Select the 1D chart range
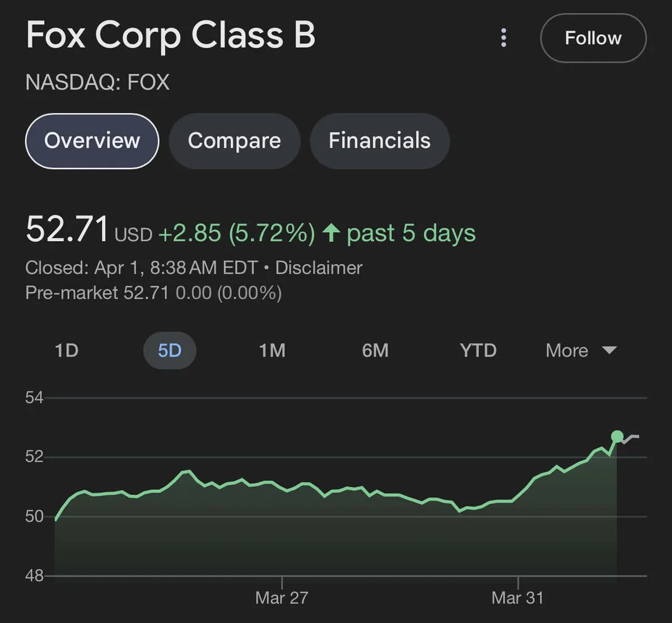The image size is (672, 623). 66,350
